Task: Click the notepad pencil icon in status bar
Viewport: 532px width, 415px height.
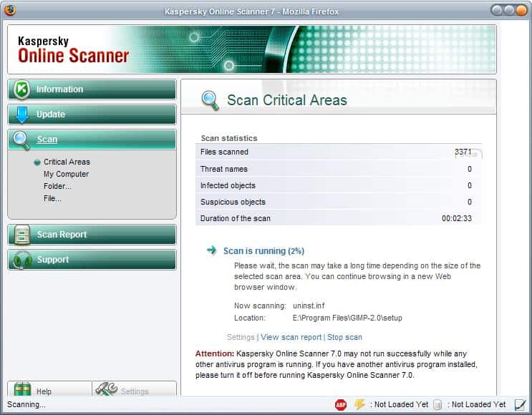Action: point(520,404)
